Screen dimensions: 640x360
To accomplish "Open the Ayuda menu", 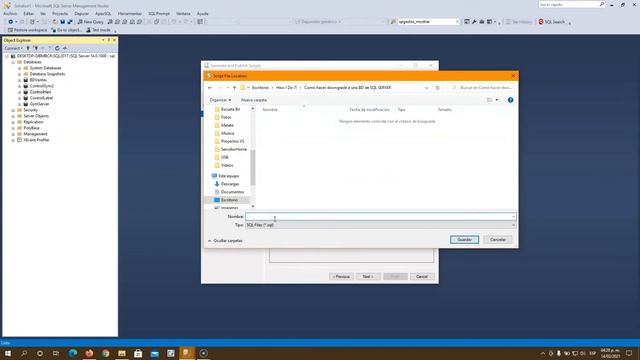I will [x=202, y=13].
